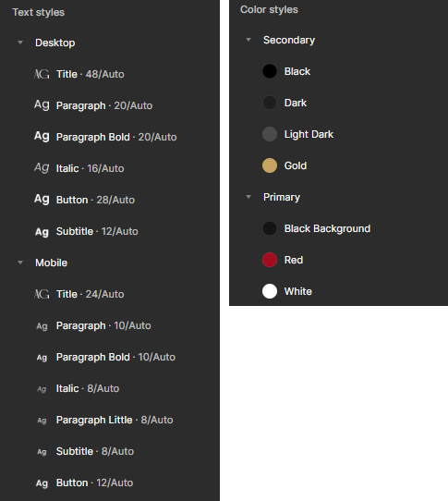Choose the White color swatch
448x501 pixels.
coord(270,291)
